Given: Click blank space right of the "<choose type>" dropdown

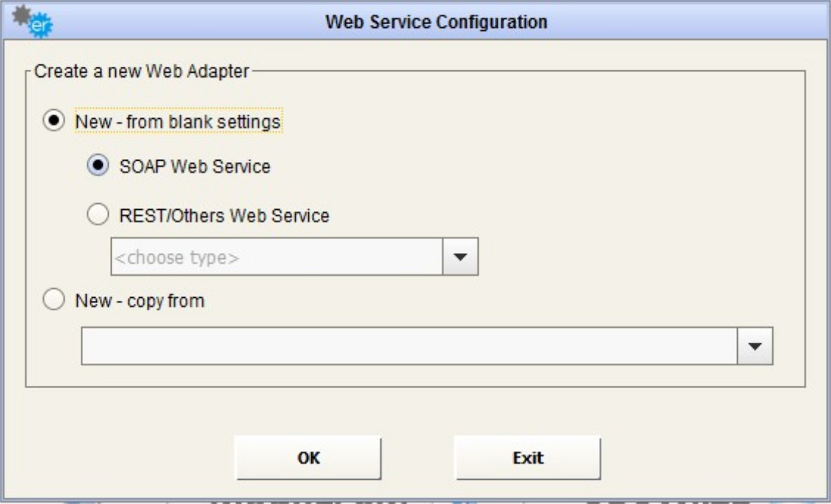Looking at the screenshot, I should [624, 258].
